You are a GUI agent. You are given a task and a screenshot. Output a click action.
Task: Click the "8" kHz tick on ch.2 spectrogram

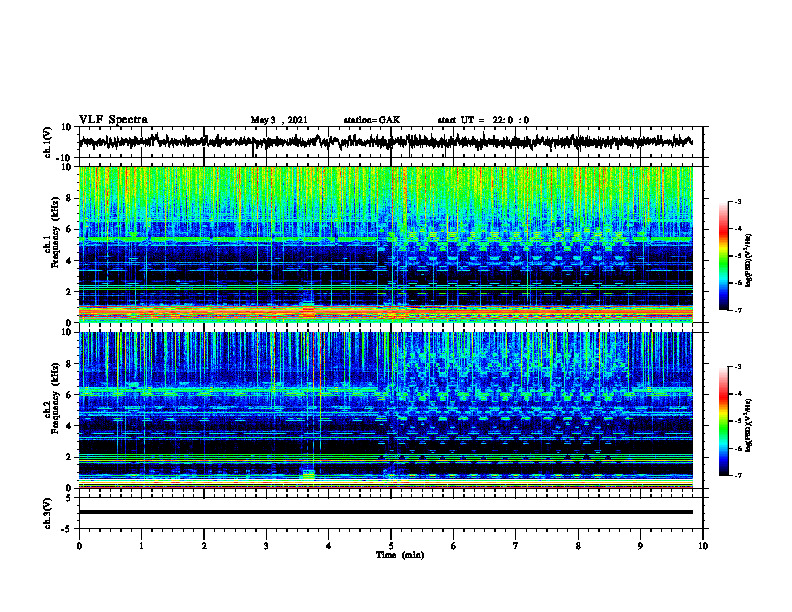point(69,364)
